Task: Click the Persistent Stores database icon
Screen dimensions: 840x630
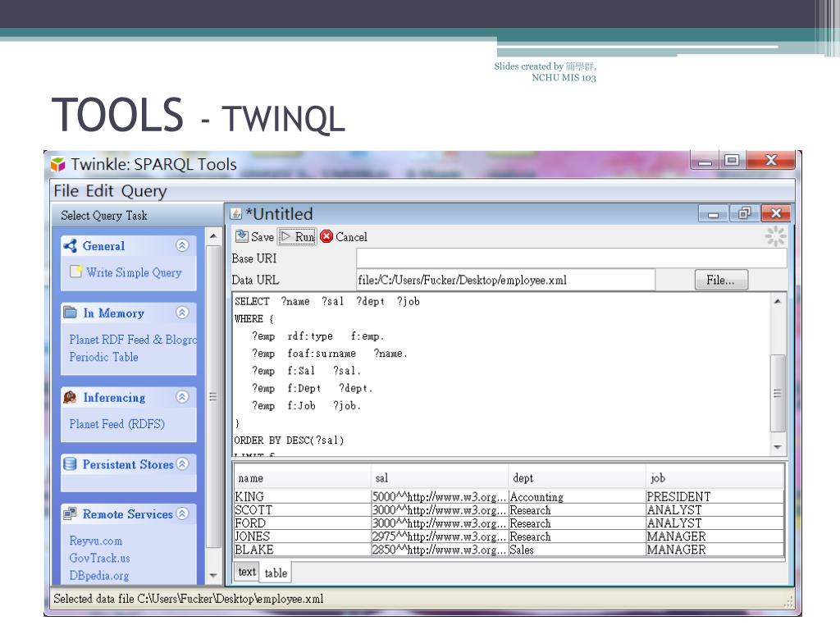Action: 71,463
